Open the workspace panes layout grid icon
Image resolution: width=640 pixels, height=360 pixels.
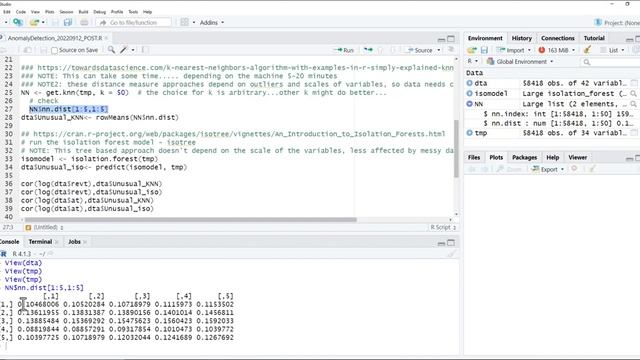coord(184,22)
